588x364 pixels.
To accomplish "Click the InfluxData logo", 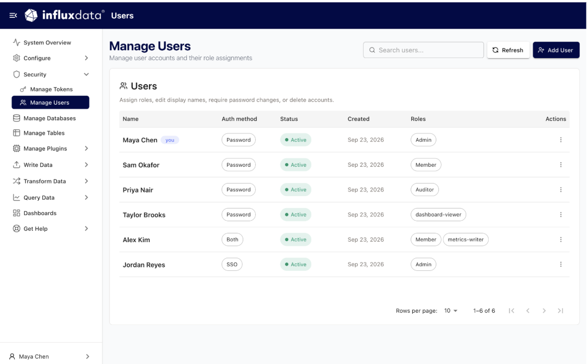I will (64, 15).
